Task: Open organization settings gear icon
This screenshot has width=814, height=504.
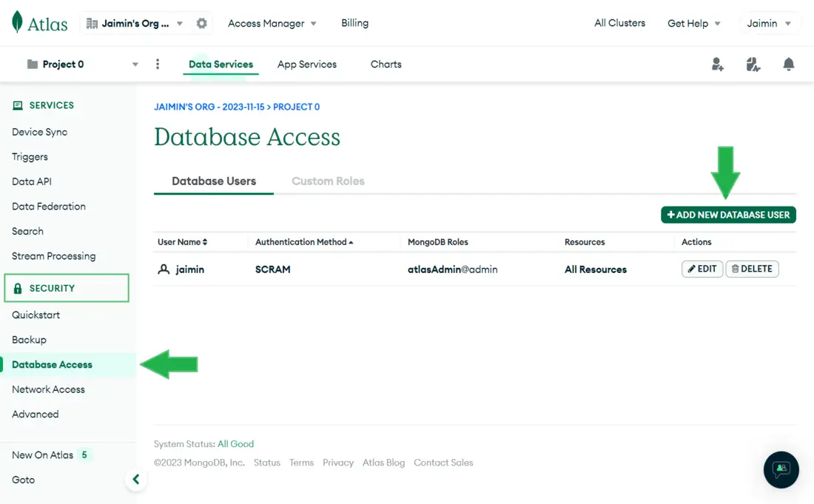Action: click(x=201, y=24)
